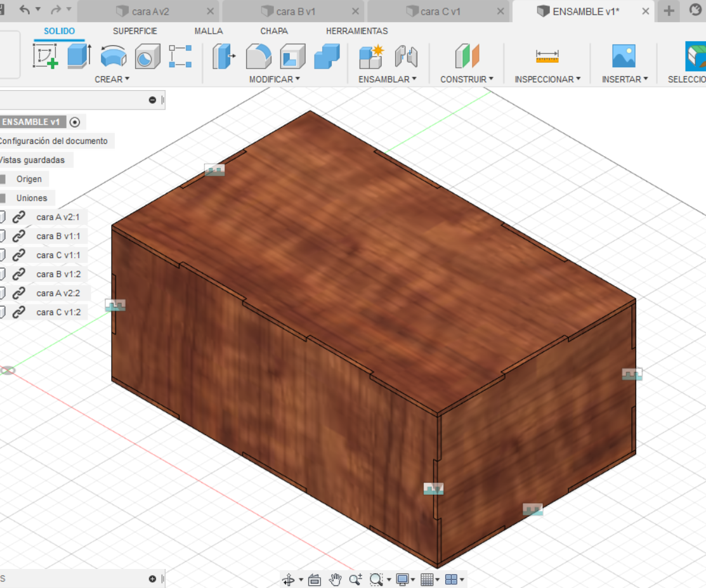Expand the INSPECCIONAR dropdown menu
Image resolution: width=706 pixels, height=588 pixels.
tap(547, 79)
